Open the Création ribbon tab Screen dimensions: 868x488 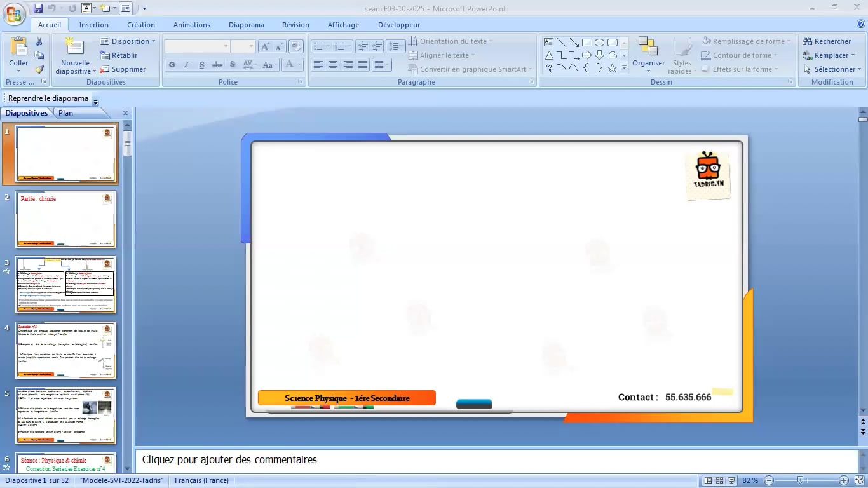[x=141, y=25]
